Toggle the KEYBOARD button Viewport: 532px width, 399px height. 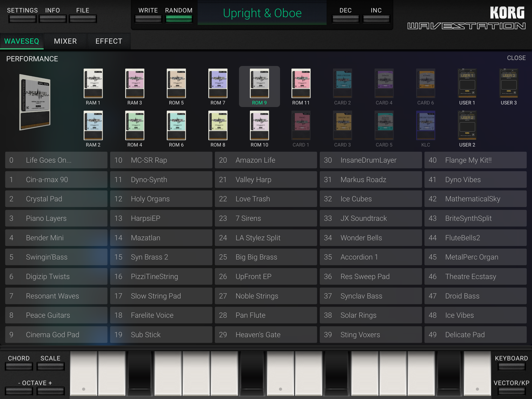[x=511, y=366]
